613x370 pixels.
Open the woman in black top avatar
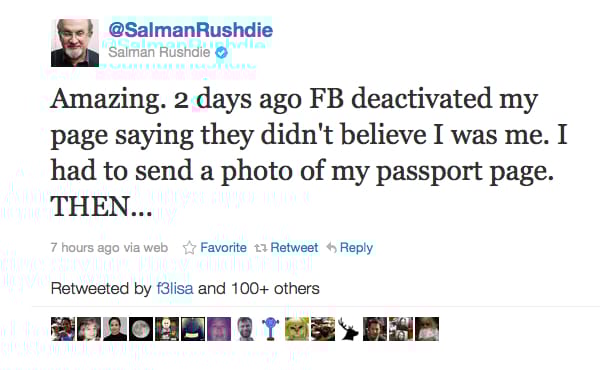click(x=115, y=329)
